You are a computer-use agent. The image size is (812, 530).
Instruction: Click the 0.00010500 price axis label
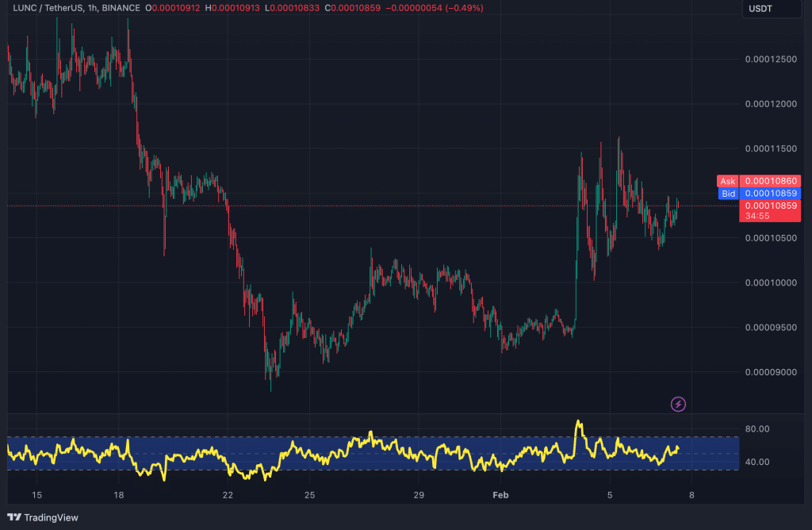[771, 238]
